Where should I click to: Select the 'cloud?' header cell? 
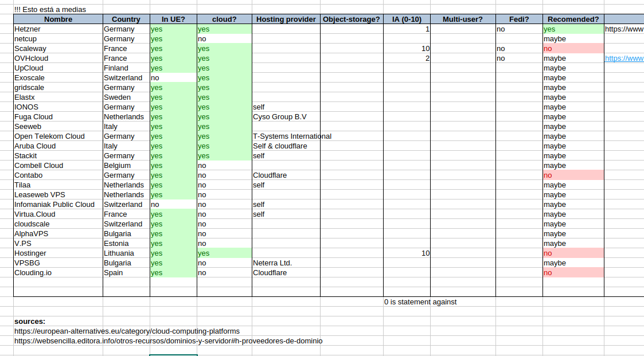click(x=224, y=19)
